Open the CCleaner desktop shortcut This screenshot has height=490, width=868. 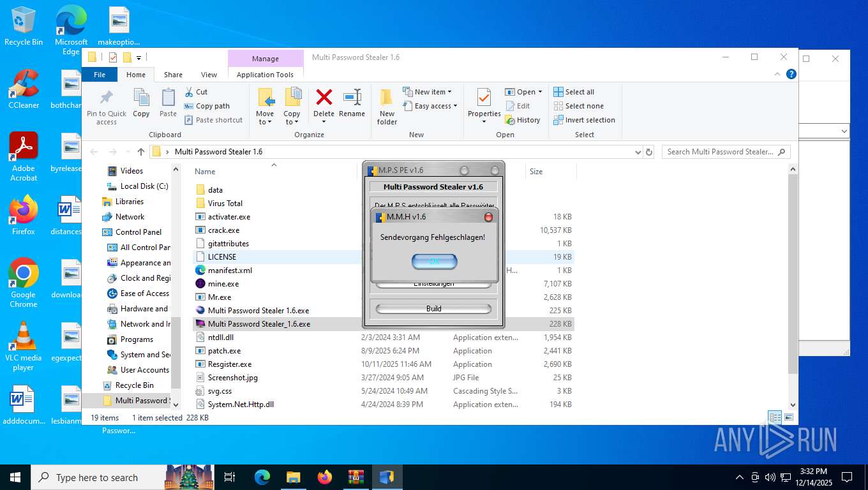point(24,89)
